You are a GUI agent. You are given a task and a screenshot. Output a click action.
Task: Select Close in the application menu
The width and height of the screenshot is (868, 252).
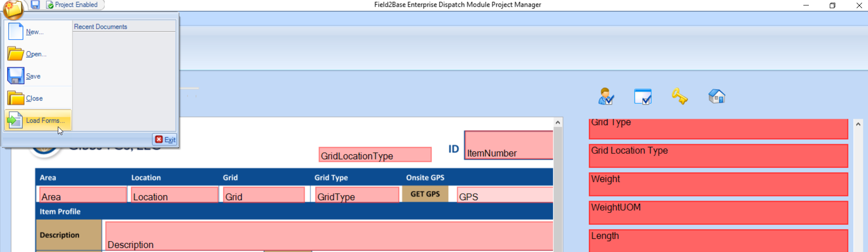pyautogui.click(x=38, y=98)
